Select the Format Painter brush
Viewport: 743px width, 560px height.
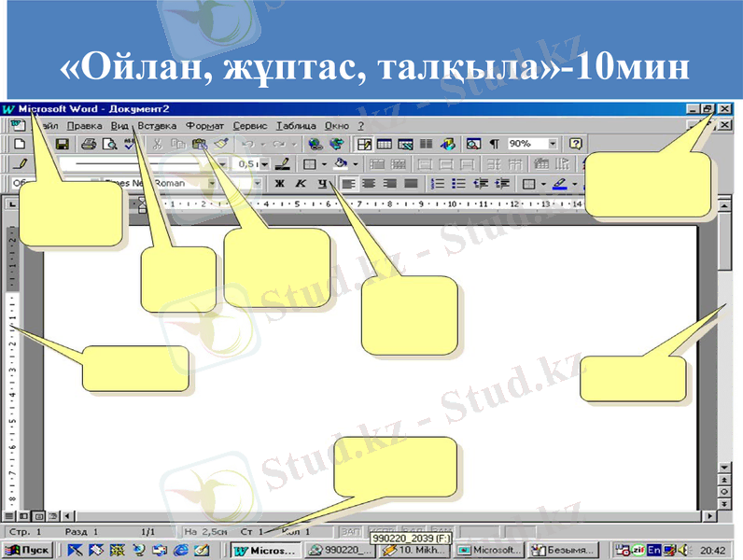point(221,144)
